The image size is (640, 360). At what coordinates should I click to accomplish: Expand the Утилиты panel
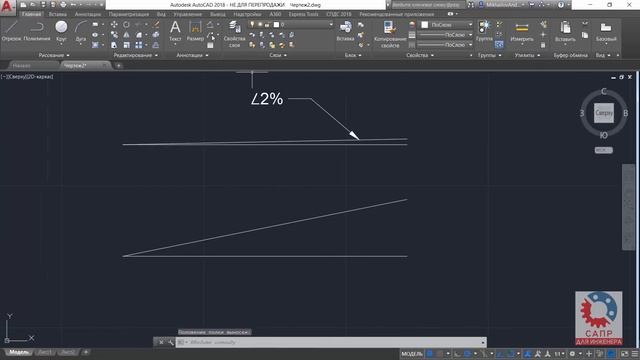[527, 55]
